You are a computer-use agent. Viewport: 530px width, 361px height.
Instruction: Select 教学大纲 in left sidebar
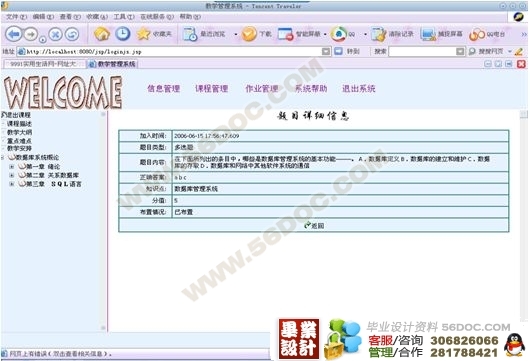[20, 132]
